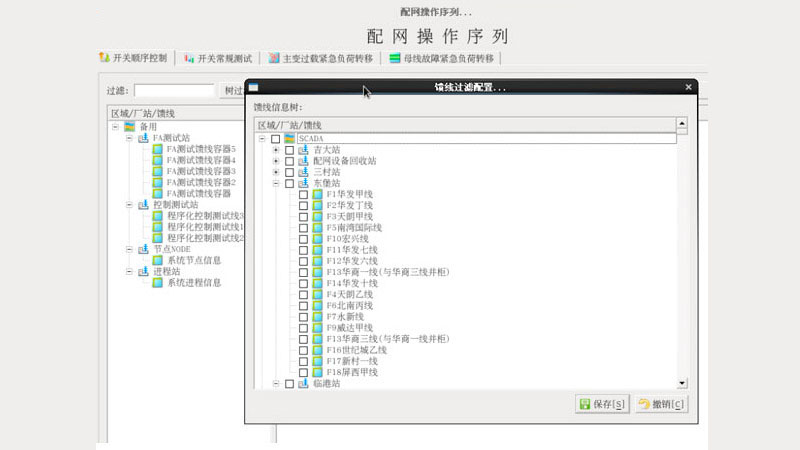Enable the F5南湾国际线 checkbox
This screenshot has width=800, height=450.
pyautogui.click(x=304, y=227)
